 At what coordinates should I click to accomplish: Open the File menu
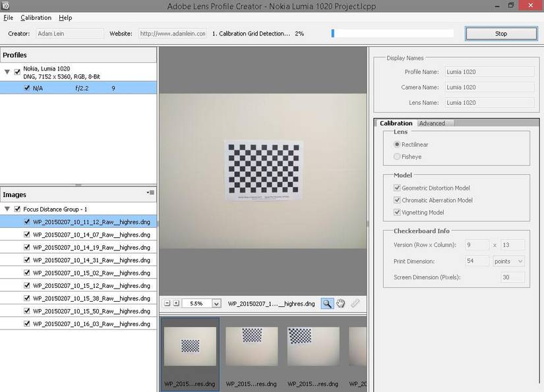pos(8,18)
